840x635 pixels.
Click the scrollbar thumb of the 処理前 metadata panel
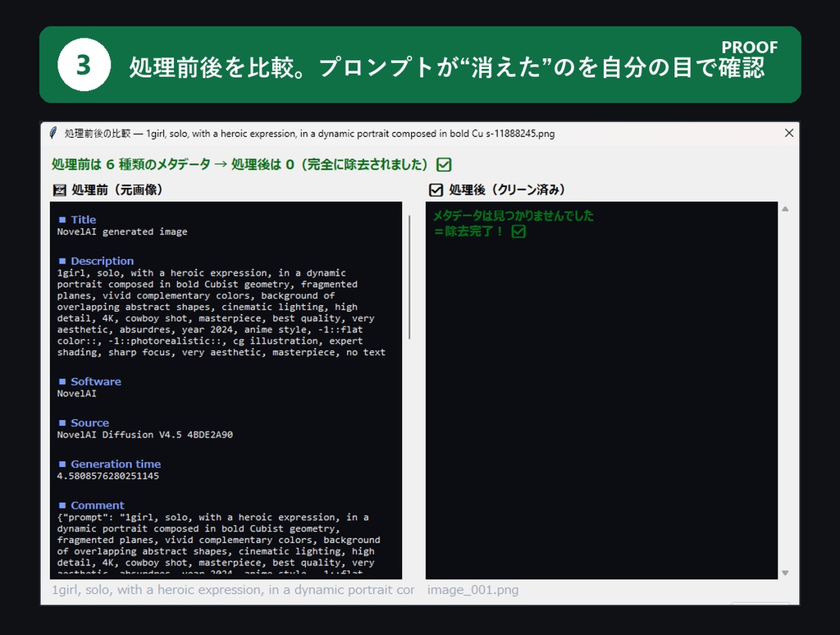[x=409, y=277]
